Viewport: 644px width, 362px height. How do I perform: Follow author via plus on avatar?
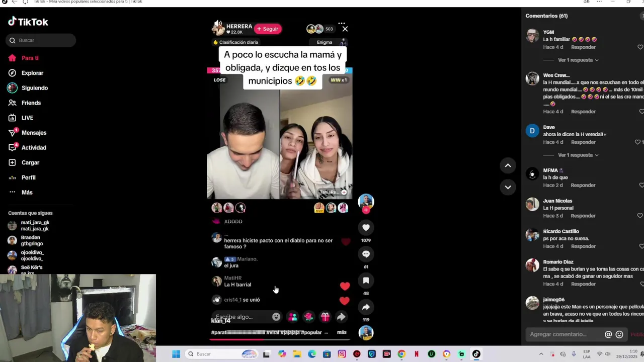pos(366,210)
